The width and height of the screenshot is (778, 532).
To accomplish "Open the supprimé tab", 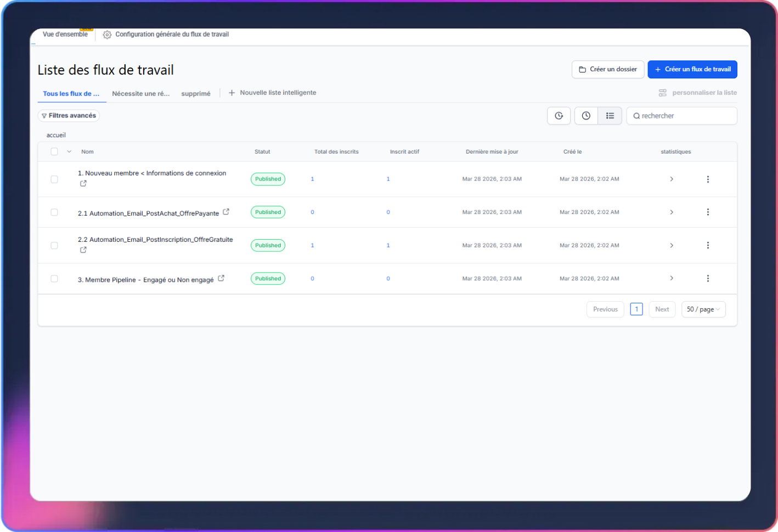I will click(196, 94).
